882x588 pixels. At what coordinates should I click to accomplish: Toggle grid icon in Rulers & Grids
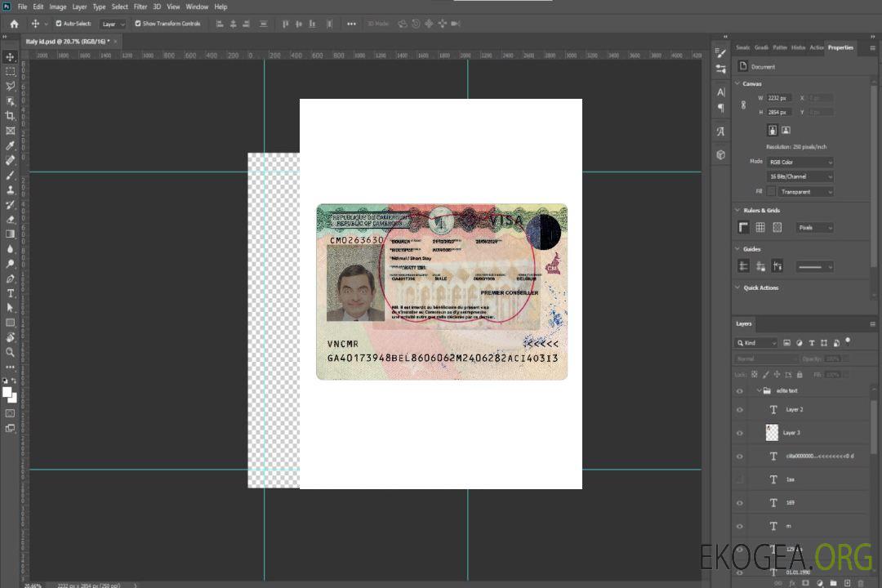pos(760,227)
